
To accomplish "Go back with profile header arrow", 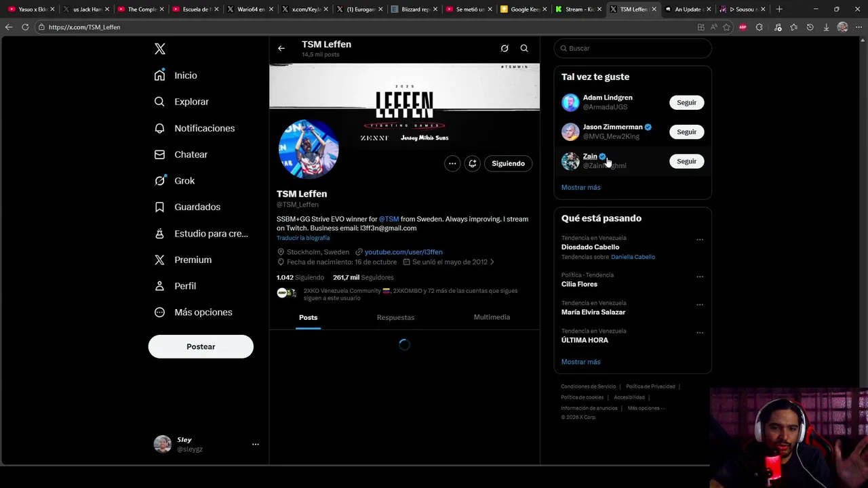I will [x=281, y=48].
